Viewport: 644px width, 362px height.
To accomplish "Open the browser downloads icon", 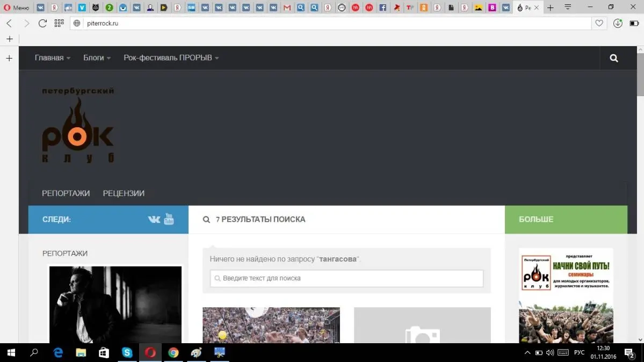I will [x=618, y=23].
